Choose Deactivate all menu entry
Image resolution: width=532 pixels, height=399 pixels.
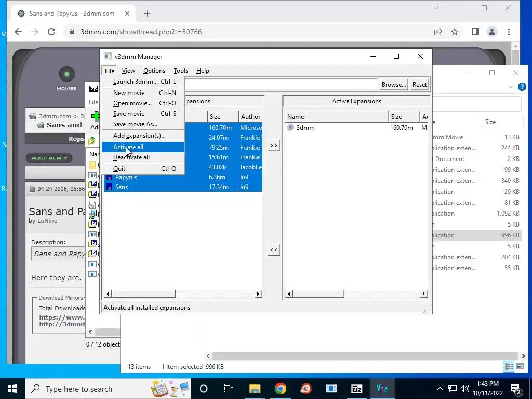click(143, 157)
